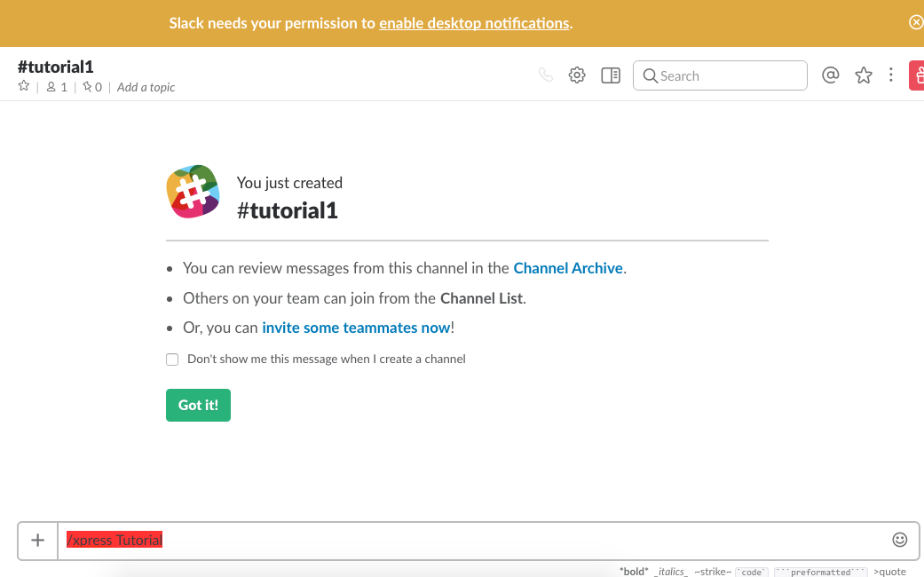The width and height of the screenshot is (924, 577).
Task: Focus the Search field
Action: 720,75
